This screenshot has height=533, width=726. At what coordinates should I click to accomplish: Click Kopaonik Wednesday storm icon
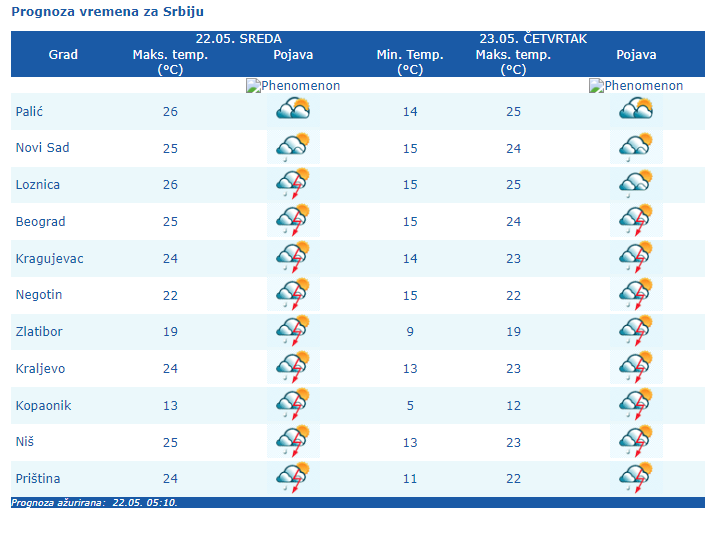(293, 404)
